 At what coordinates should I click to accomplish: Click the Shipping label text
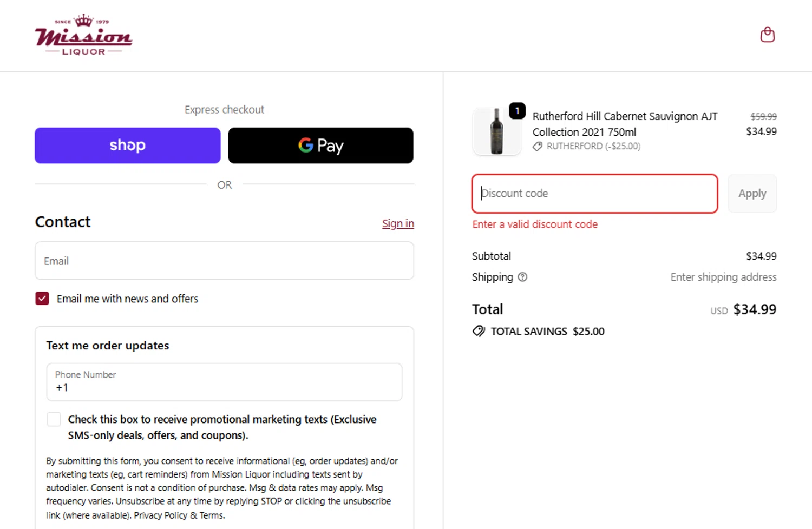coord(493,277)
